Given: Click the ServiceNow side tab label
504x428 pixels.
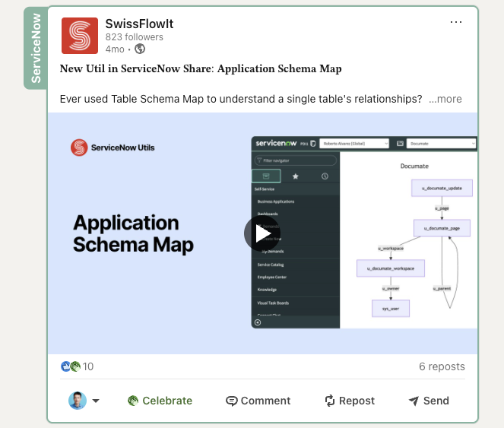Looking at the screenshot, I should 35,48.
